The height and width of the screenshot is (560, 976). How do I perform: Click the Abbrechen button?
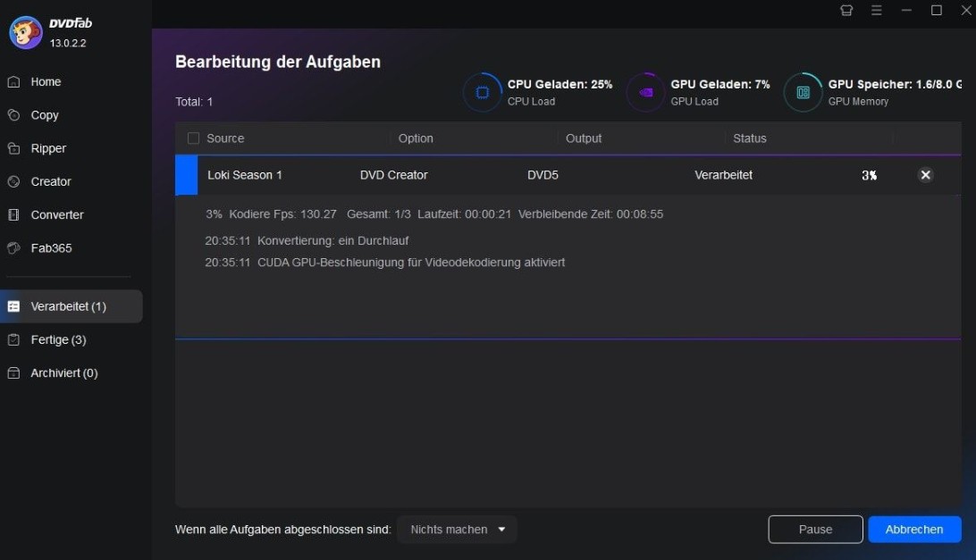point(914,530)
